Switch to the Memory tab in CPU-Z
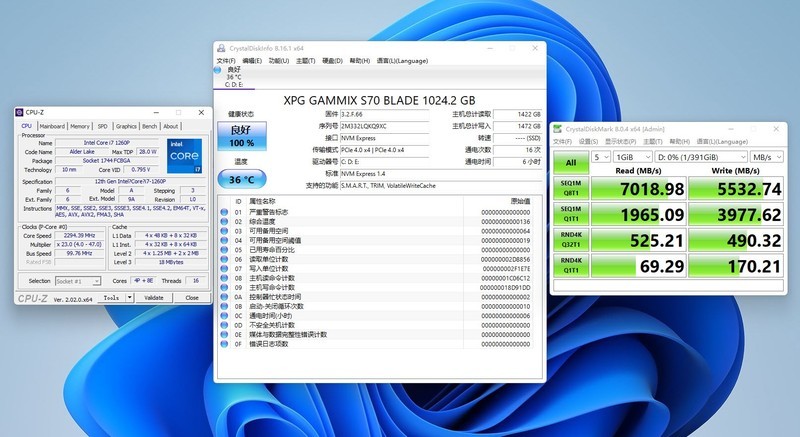 point(80,126)
